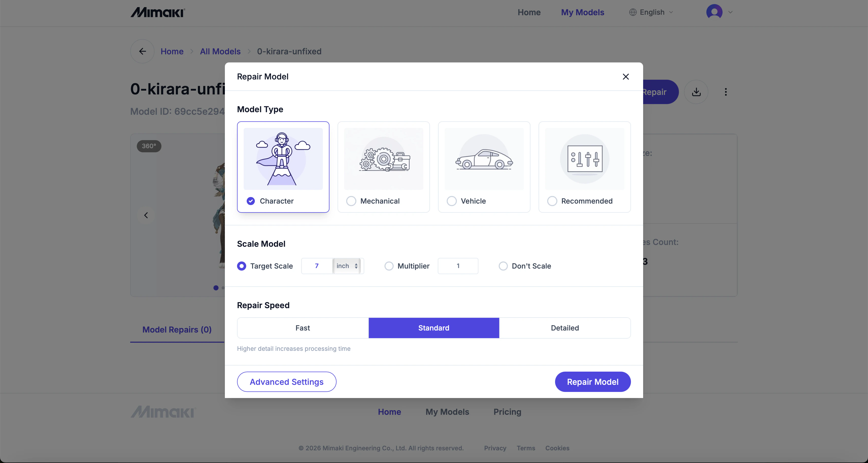This screenshot has width=868, height=463.
Task: Open the three-dot more options menu
Action: tap(725, 92)
